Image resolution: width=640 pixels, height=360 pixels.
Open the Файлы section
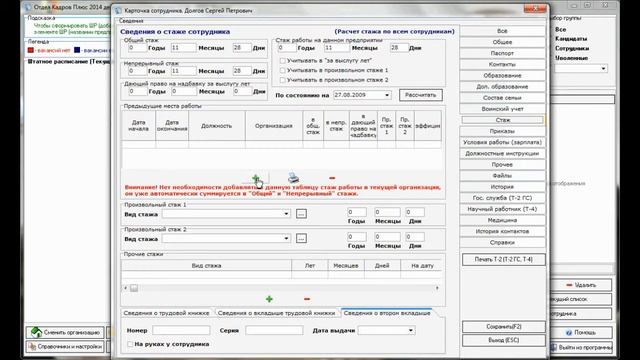point(502,176)
